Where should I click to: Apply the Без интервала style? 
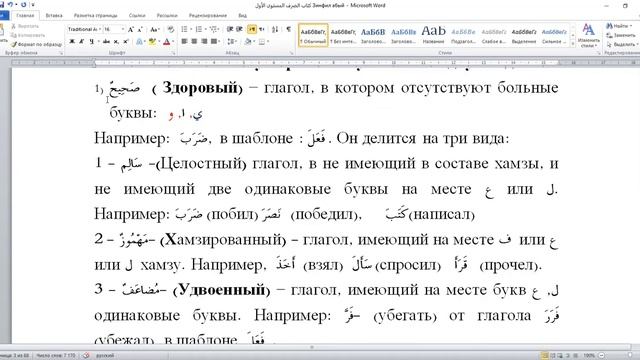(343, 35)
